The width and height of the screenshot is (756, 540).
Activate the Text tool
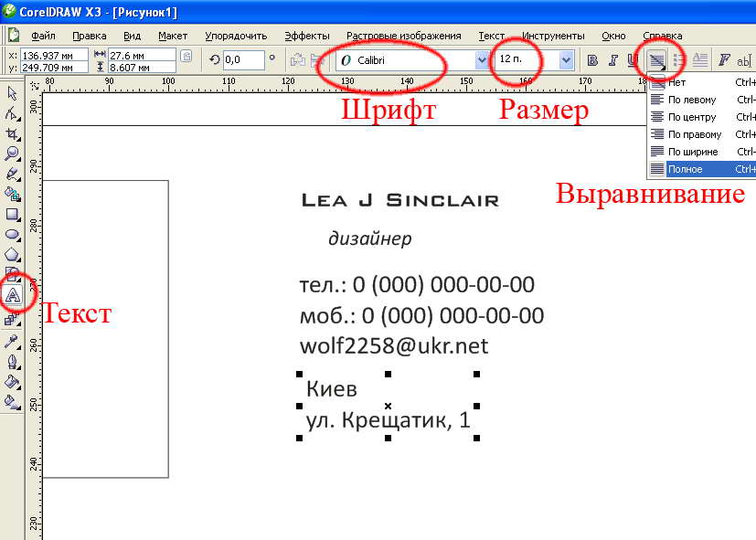click(14, 295)
